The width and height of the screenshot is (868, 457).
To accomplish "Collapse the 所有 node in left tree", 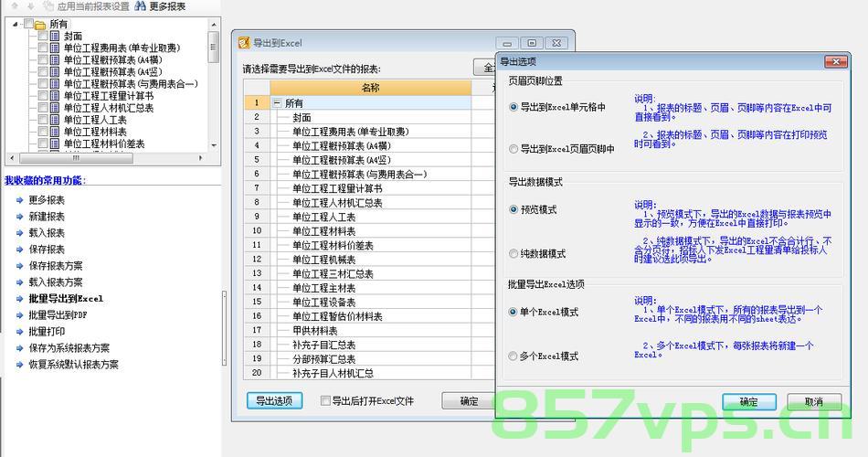I will 16,25.
